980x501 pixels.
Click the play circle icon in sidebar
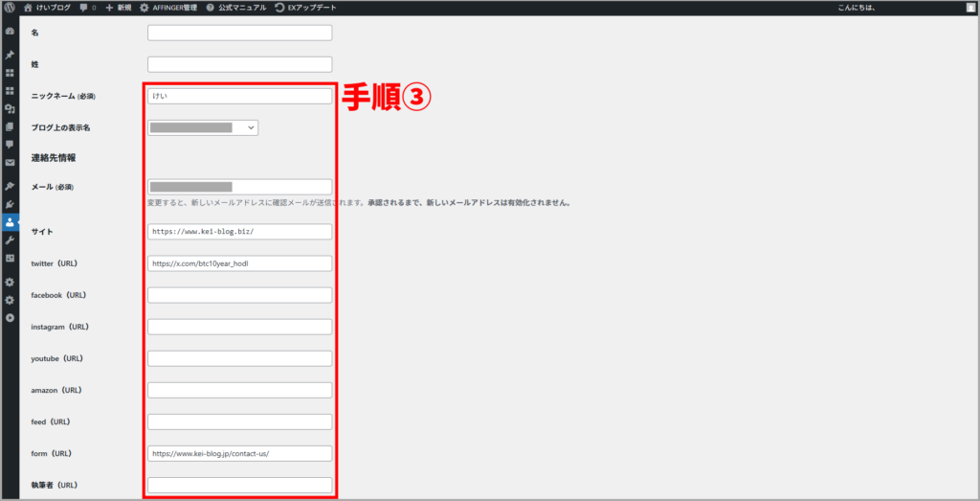point(10,317)
